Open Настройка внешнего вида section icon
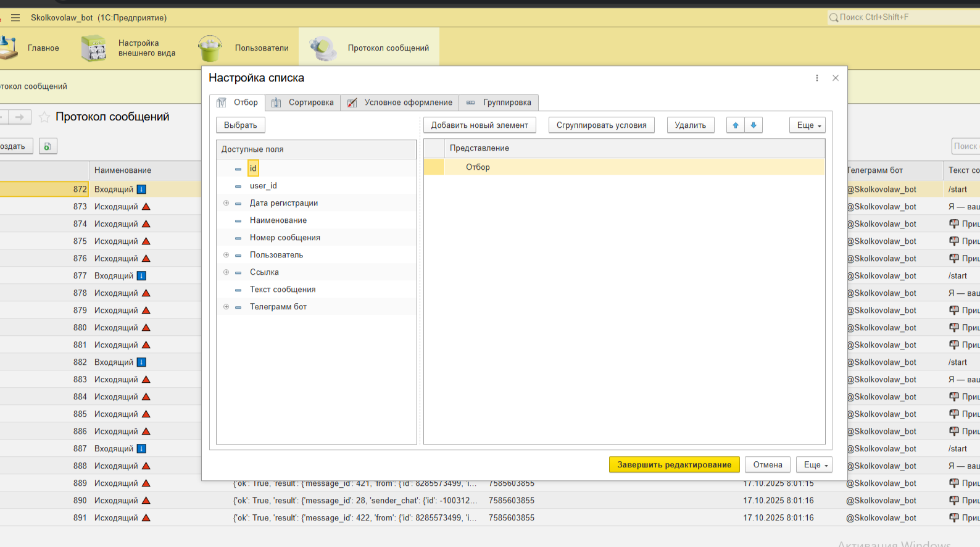 (x=94, y=48)
